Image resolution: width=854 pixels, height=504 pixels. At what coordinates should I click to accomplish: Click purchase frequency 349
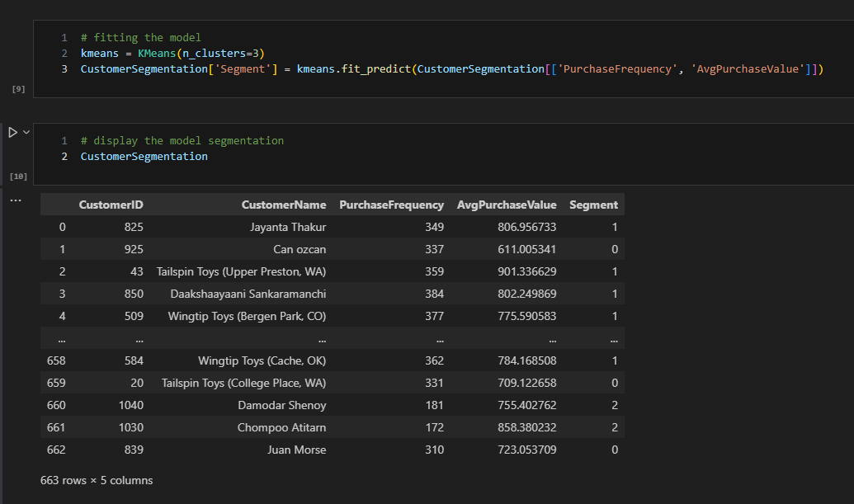click(x=435, y=227)
